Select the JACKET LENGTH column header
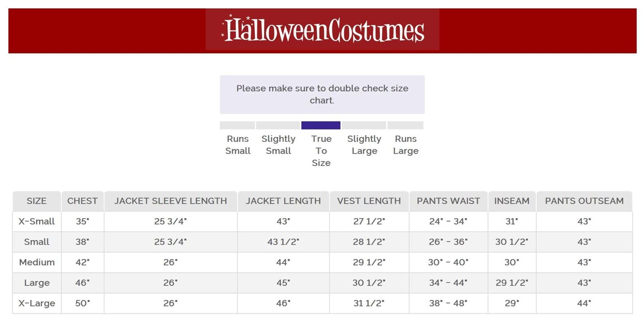 (283, 201)
